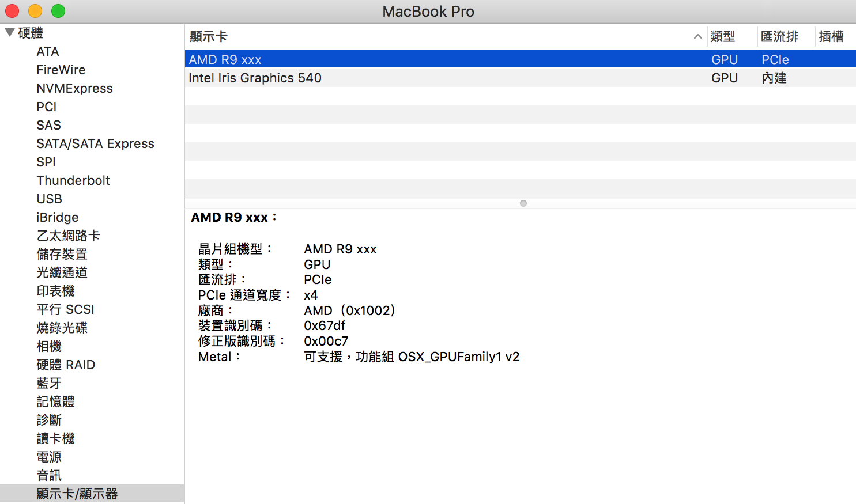Choose SATA/SATA Express in the sidebar
This screenshot has width=856, height=504.
(x=95, y=143)
